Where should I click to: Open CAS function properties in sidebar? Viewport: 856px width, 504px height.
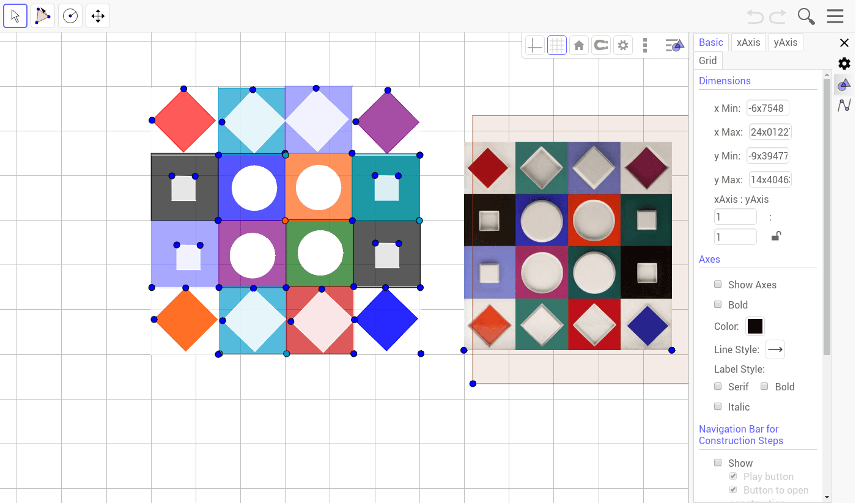click(x=844, y=105)
